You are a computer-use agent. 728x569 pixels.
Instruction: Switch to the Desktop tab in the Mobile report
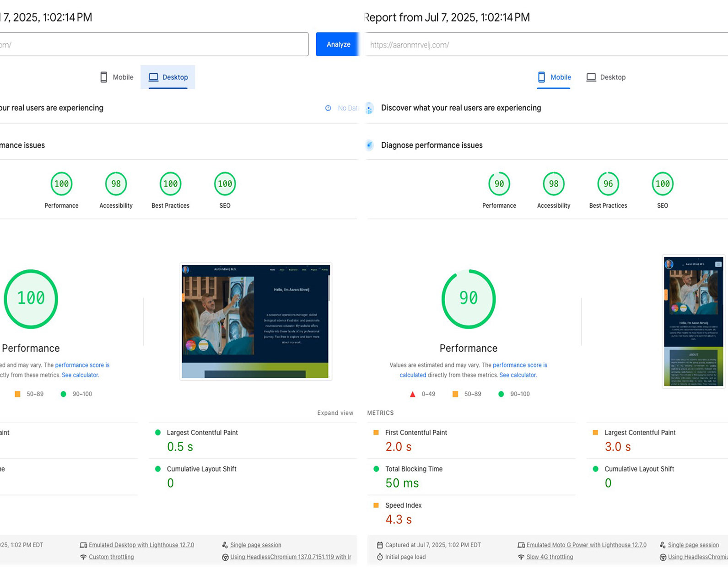coord(606,77)
